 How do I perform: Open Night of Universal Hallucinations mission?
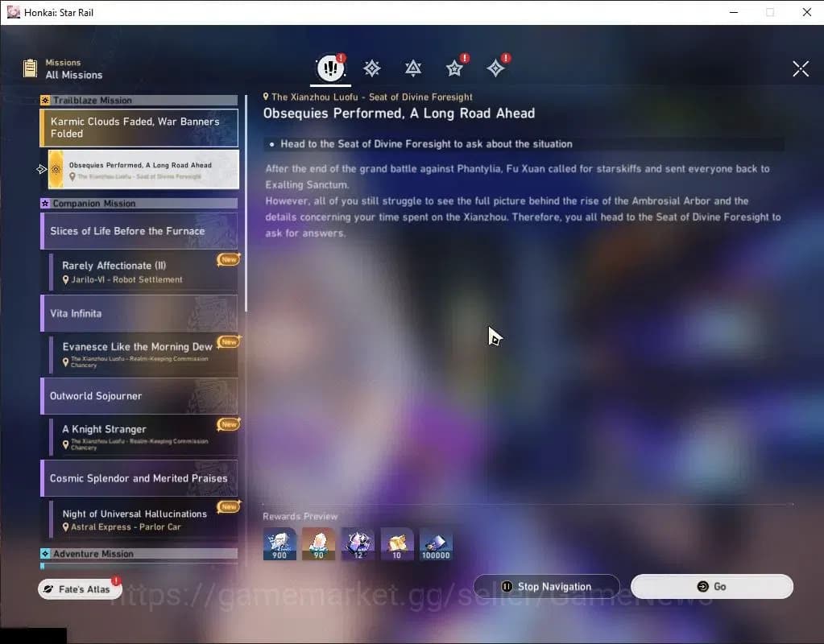143,519
